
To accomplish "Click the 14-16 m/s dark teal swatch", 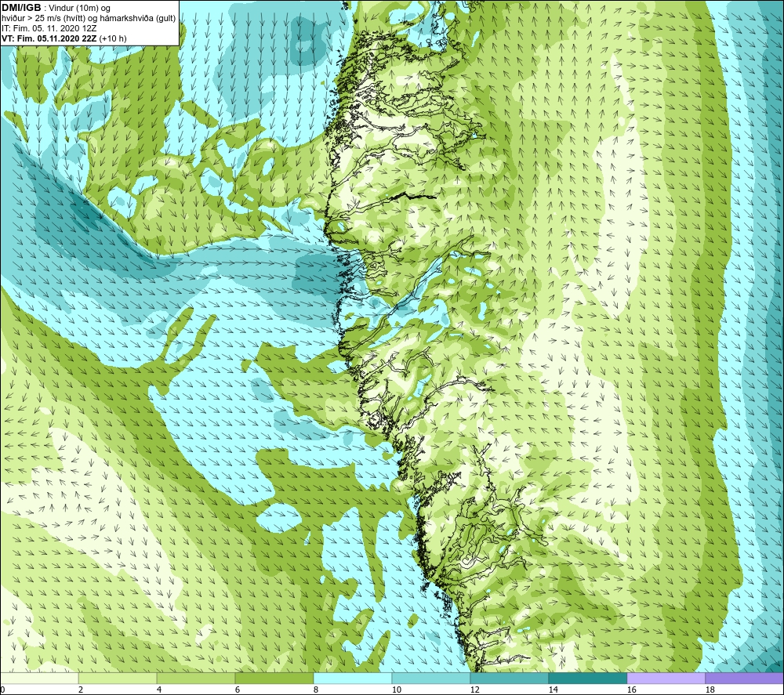I will coord(587,678).
